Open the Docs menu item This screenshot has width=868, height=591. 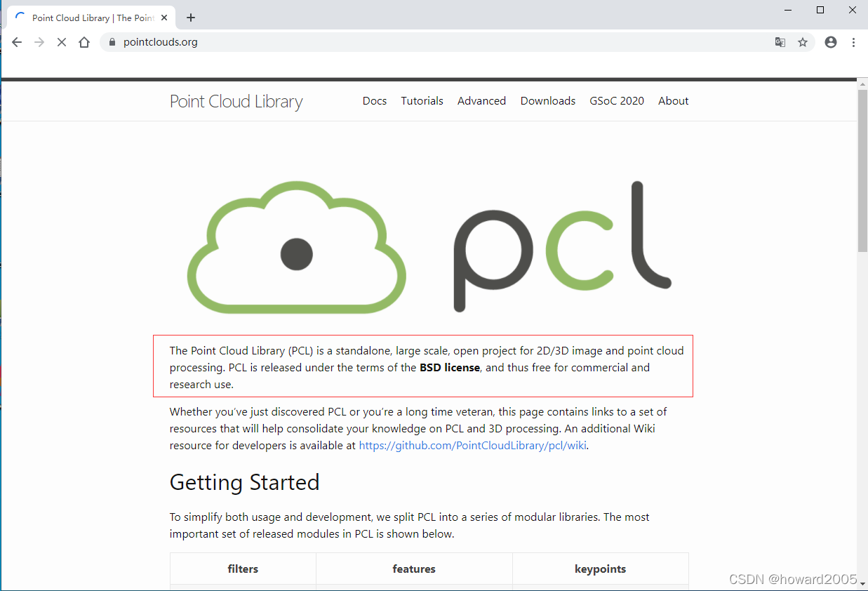pyautogui.click(x=375, y=101)
